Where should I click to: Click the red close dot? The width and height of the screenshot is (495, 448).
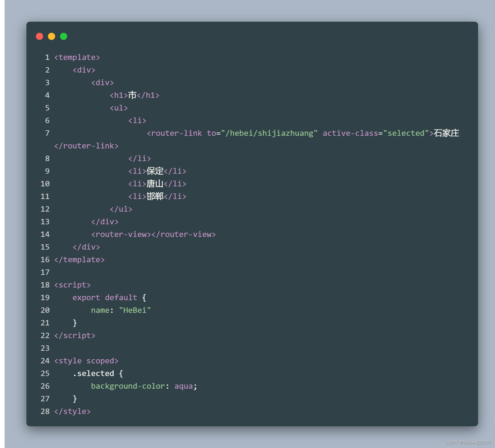point(39,36)
